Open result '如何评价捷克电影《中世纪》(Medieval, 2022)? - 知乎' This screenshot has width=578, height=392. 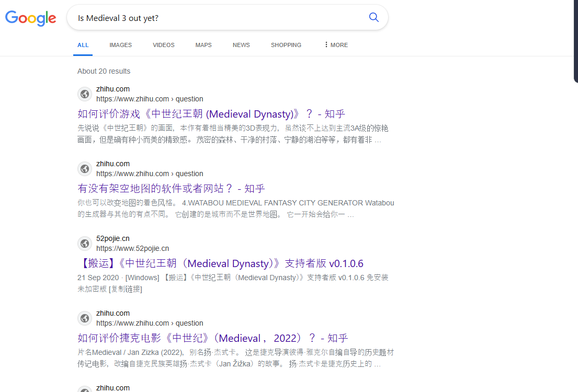point(213,338)
